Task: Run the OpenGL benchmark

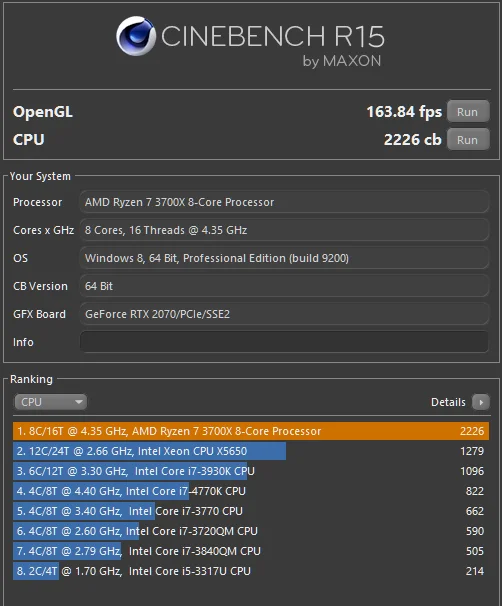Action: point(468,112)
